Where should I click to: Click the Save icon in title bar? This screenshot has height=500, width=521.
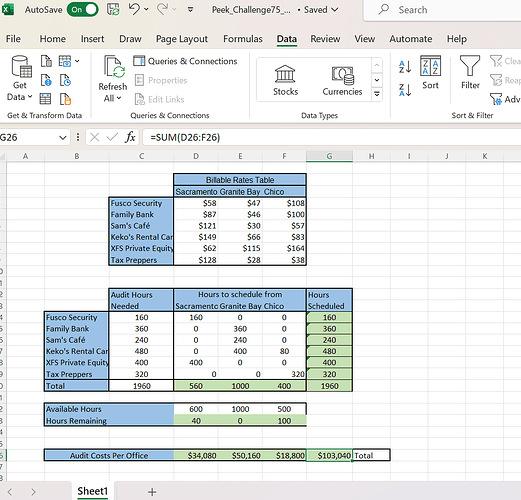click(113, 9)
